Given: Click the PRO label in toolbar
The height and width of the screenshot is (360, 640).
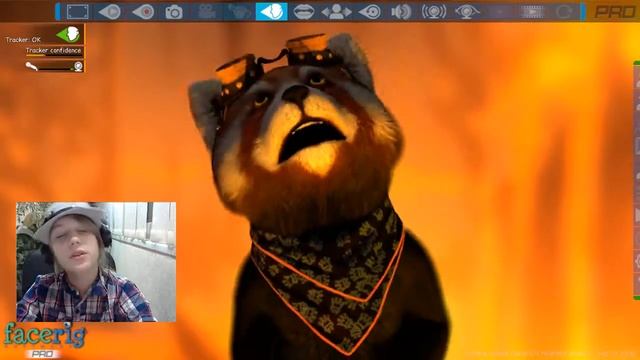Looking at the screenshot, I should (615, 12).
